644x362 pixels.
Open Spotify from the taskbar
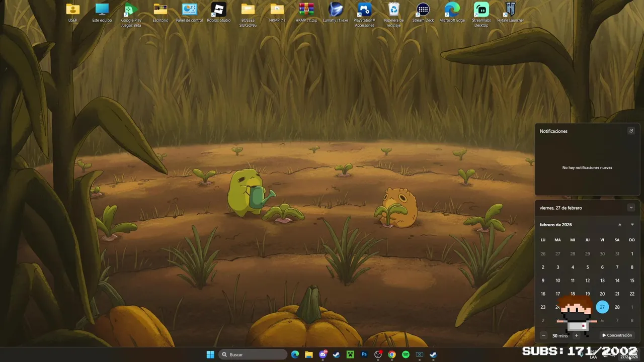(x=406, y=354)
